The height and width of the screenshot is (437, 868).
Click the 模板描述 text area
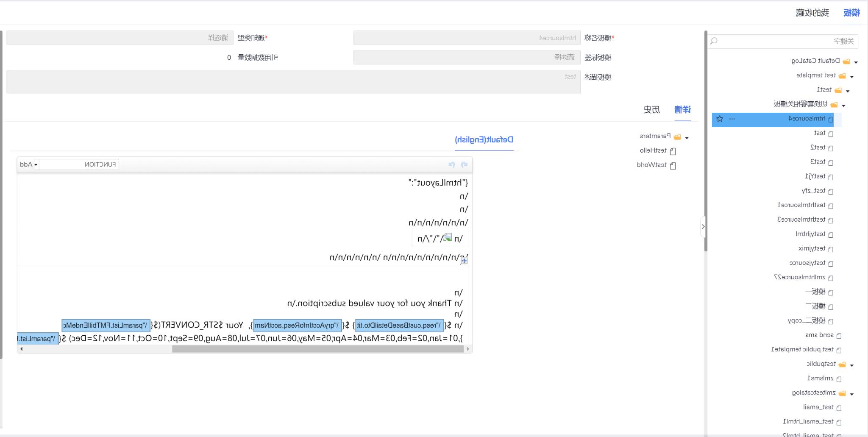[x=293, y=81]
